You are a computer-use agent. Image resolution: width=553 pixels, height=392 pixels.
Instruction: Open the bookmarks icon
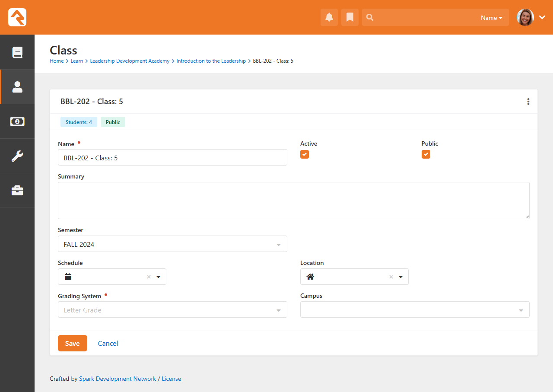click(350, 17)
